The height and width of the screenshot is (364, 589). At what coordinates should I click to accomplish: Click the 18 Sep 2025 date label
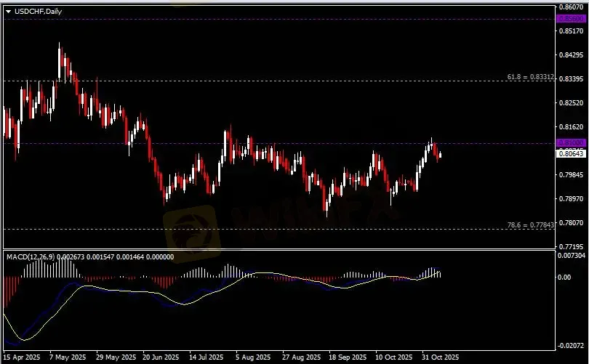click(x=348, y=357)
